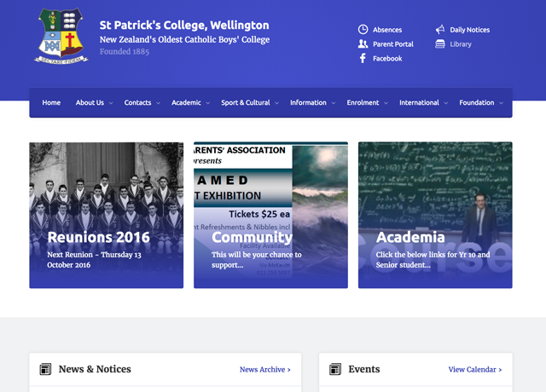Open the Foundation menu

point(476,102)
